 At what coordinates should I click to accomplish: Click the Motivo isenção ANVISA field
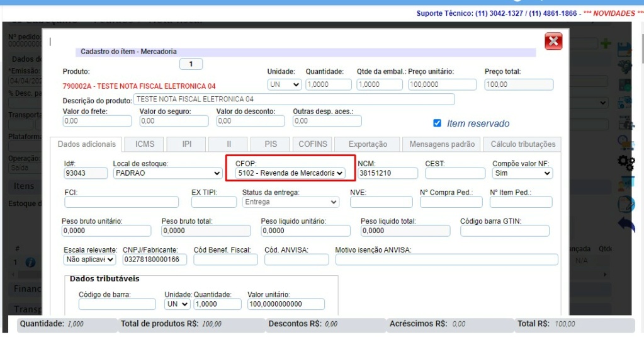click(446, 260)
